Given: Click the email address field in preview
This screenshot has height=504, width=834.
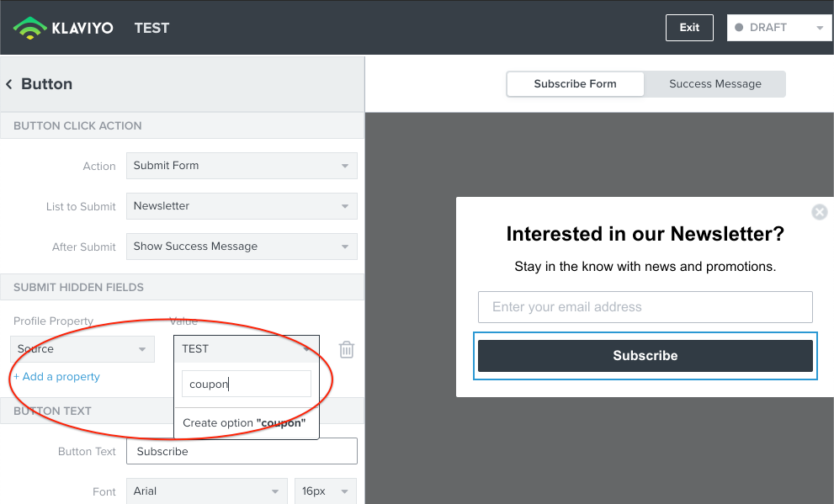Looking at the screenshot, I should 645,307.
